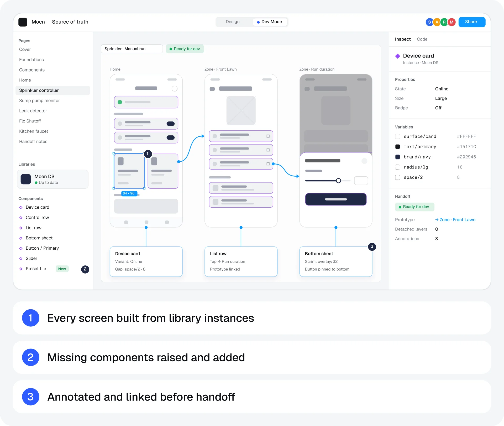Switch to Design mode
This screenshot has width=504, height=426.
[x=233, y=22]
